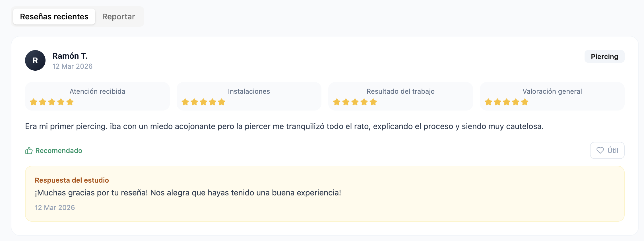Click the review text about first piercing
The height and width of the screenshot is (241, 644).
[x=284, y=126]
